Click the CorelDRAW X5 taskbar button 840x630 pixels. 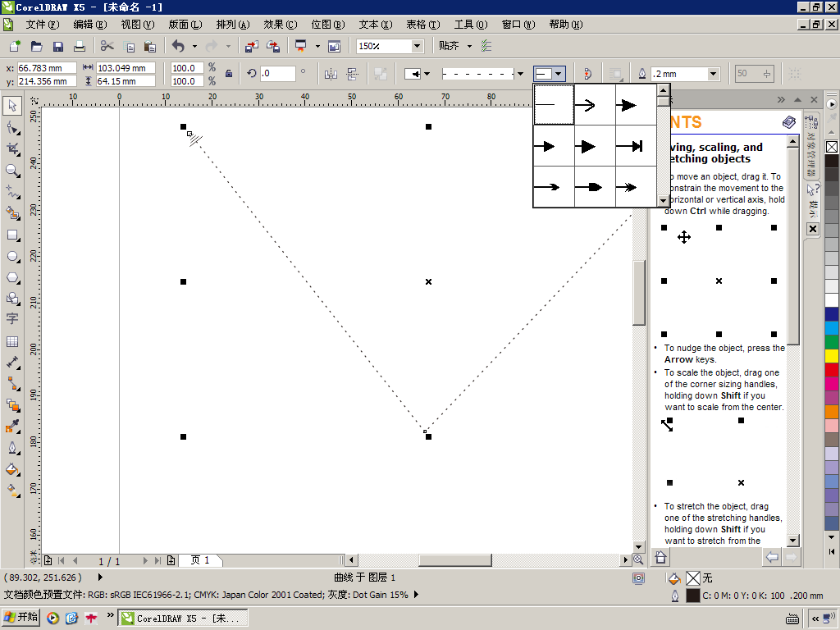(x=183, y=619)
